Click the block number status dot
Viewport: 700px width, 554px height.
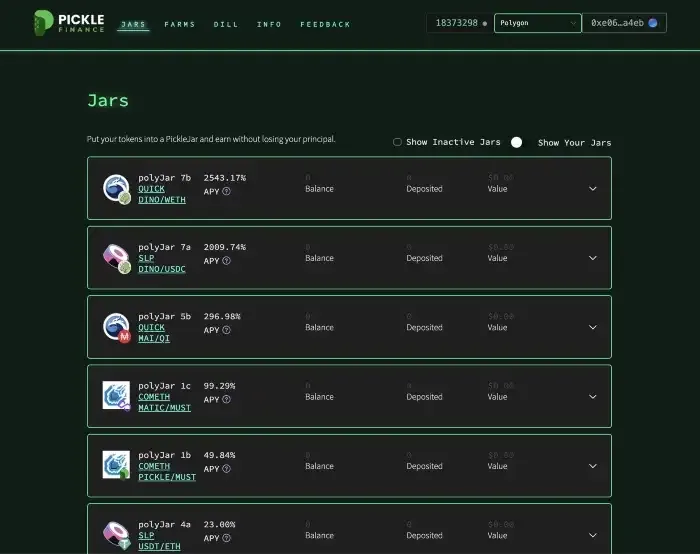[485, 24]
